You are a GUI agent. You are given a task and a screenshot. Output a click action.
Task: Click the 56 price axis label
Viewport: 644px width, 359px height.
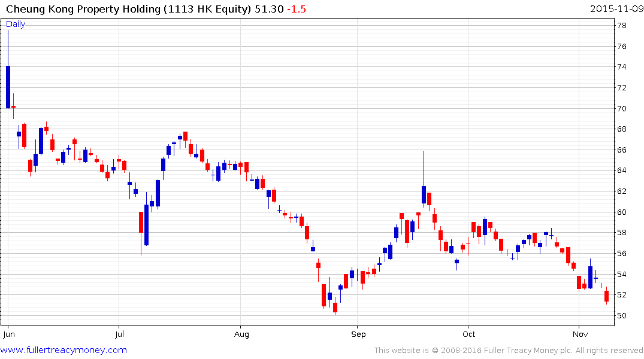click(x=621, y=254)
